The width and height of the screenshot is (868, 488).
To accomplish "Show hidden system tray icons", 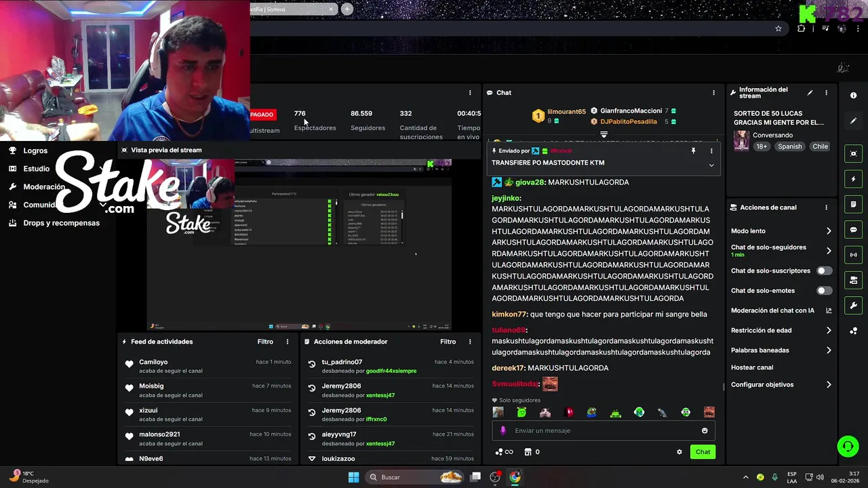I will tap(745, 477).
